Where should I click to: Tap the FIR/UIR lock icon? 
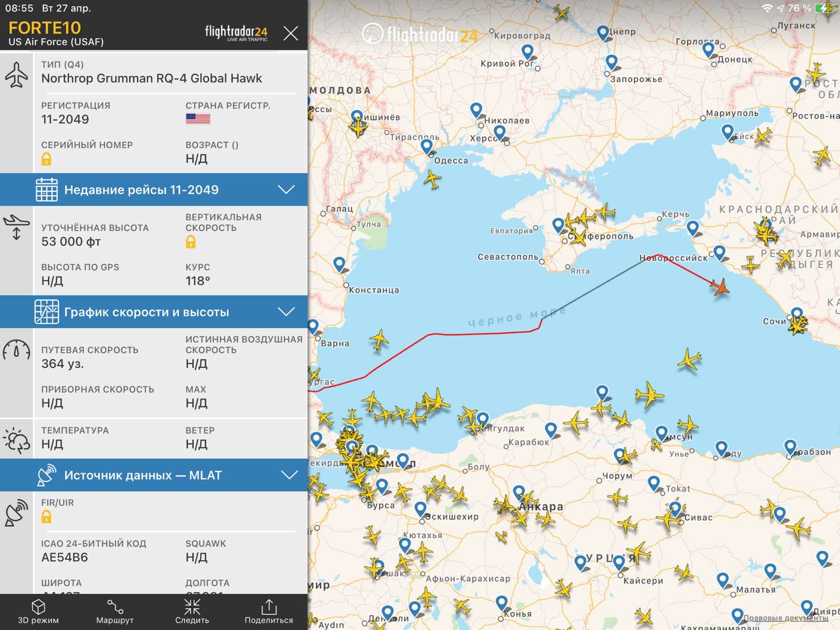(46, 517)
